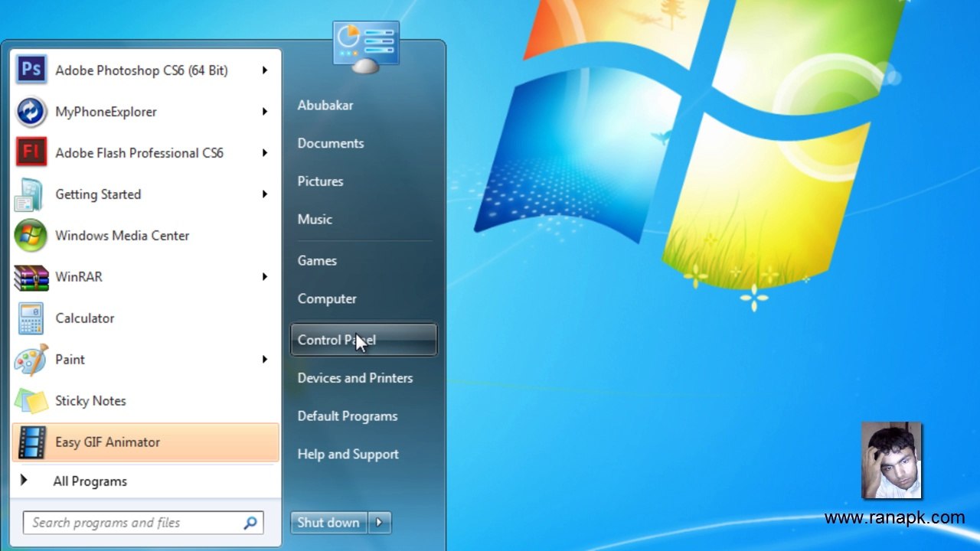980x551 pixels.
Task: Select the WinRAR text entry
Action: point(79,277)
